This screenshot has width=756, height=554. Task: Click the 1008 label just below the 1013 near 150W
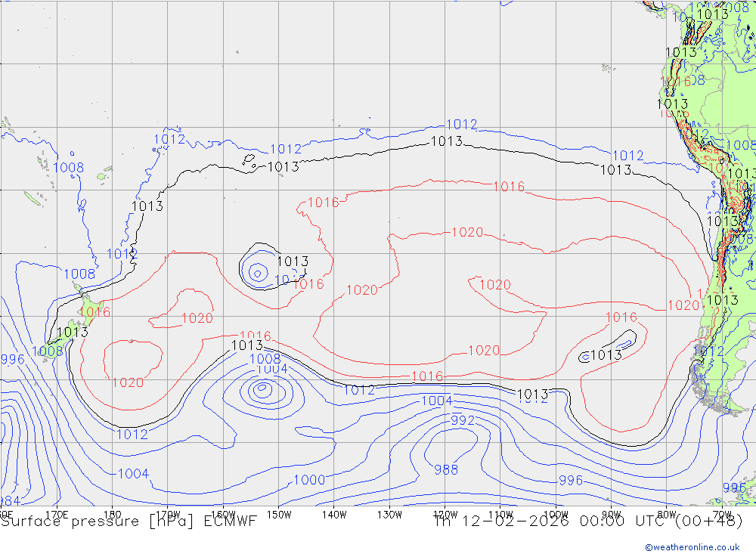coord(265,359)
